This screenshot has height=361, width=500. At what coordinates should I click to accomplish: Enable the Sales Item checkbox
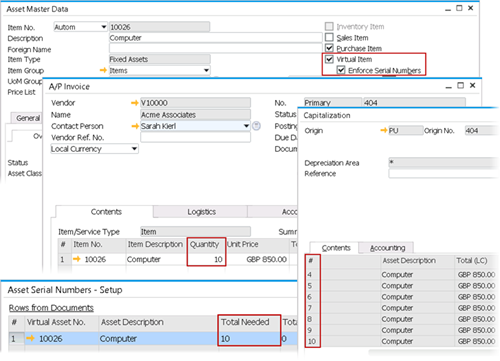(x=329, y=37)
